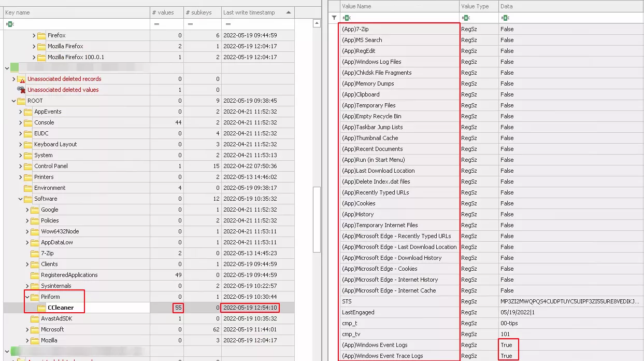Sort by the # subkeys column header
The height and width of the screenshot is (361, 644).
(202, 12)
